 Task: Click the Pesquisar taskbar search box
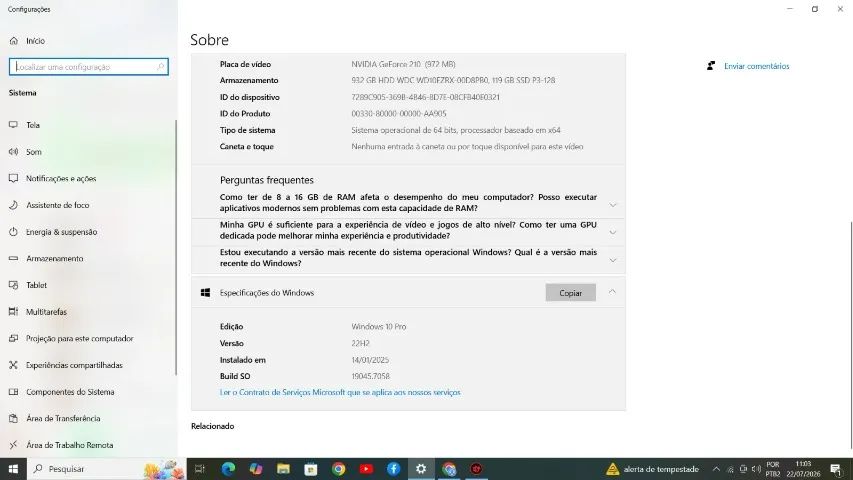[x=106, y=469]
